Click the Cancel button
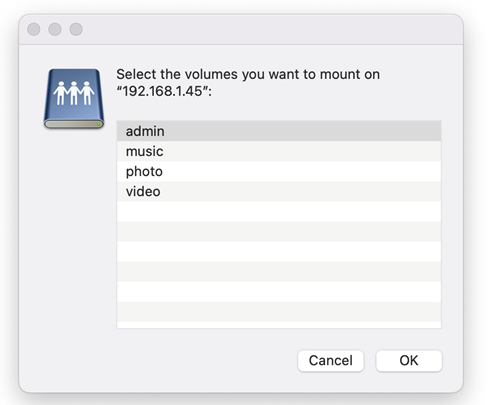The image size is (494, 405). (331, 360)
